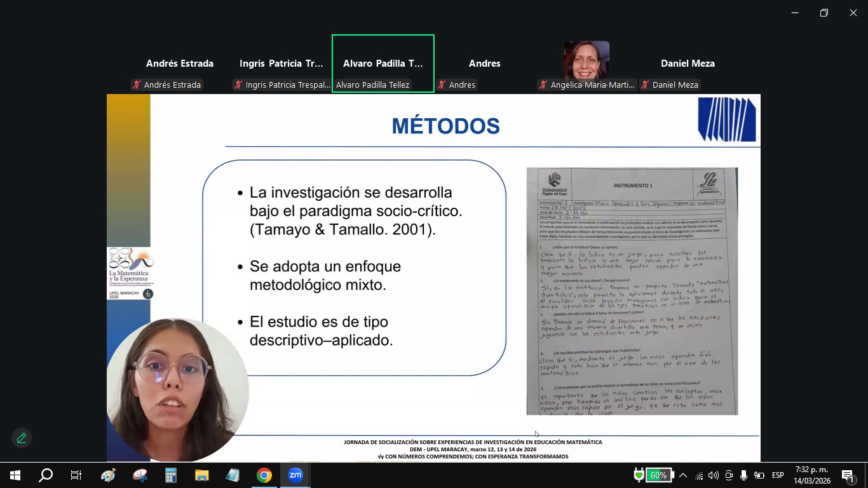This screenshot has height=488, width=868.
Task: Open the Snipping Tool taskbar icon
Action: point(139,475)
